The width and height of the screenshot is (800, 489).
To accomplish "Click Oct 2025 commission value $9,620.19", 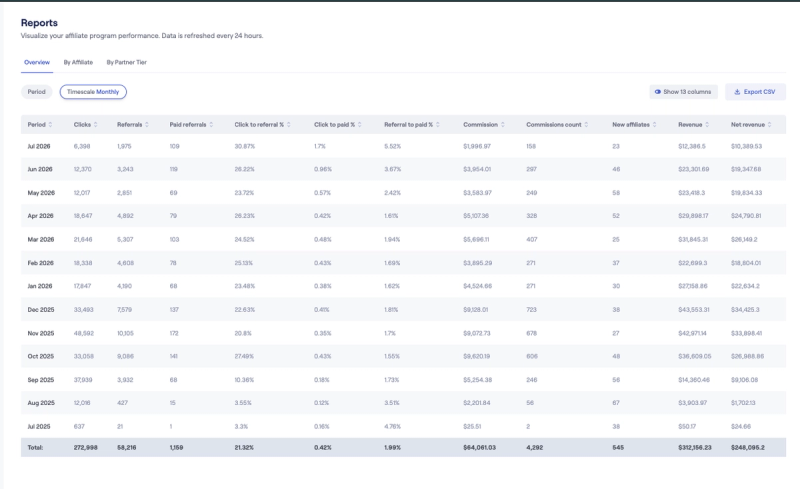I will point(477,356).
